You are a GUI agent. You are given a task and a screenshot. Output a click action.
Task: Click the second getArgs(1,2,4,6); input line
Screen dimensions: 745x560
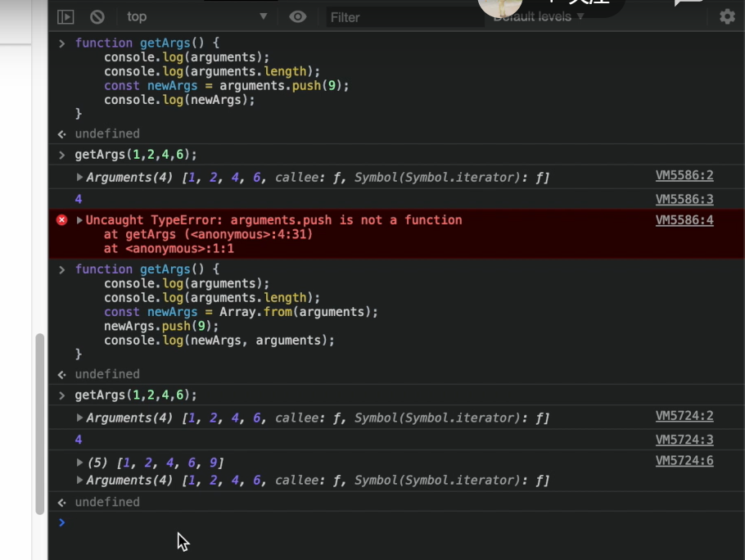tap(136, 395)
